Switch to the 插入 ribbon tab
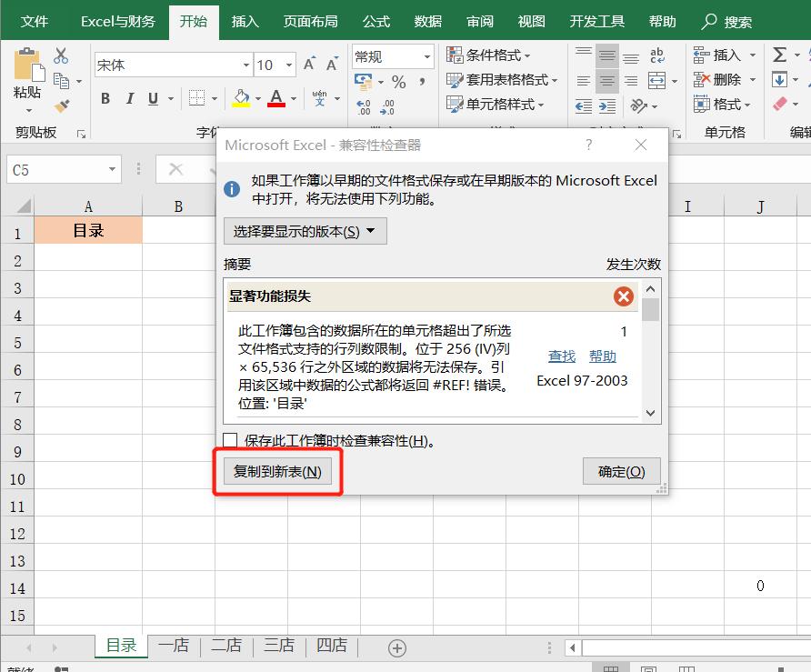 pos(244,20)
